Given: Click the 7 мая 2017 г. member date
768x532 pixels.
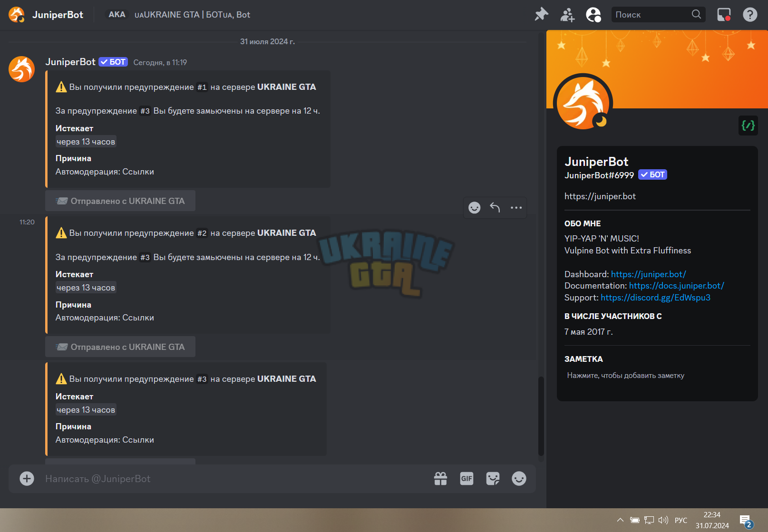Looking at the screenshot, I should click(x=589, y=332).
